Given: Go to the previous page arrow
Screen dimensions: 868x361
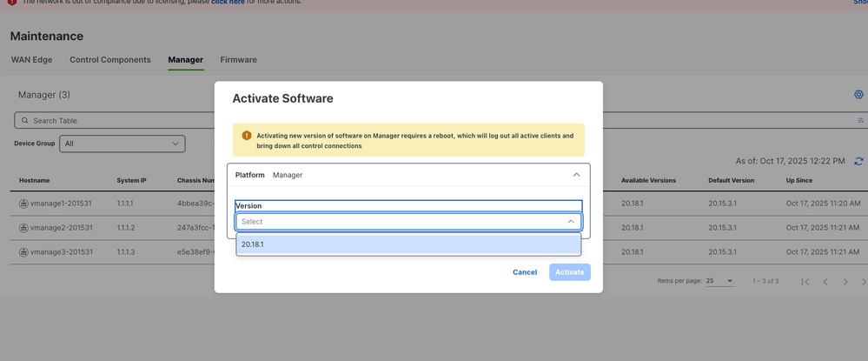Looking at the screenshot, I should (x=825, y=282).
